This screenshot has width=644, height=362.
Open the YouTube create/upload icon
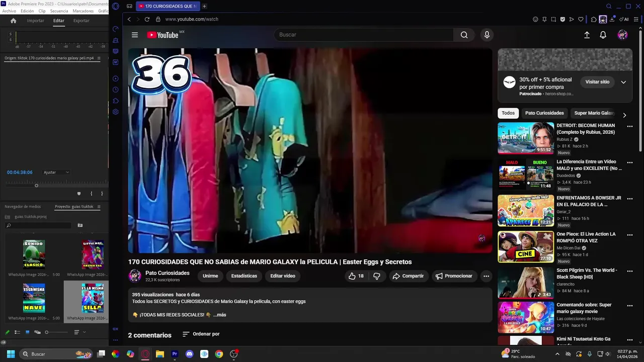coord(587,35)
